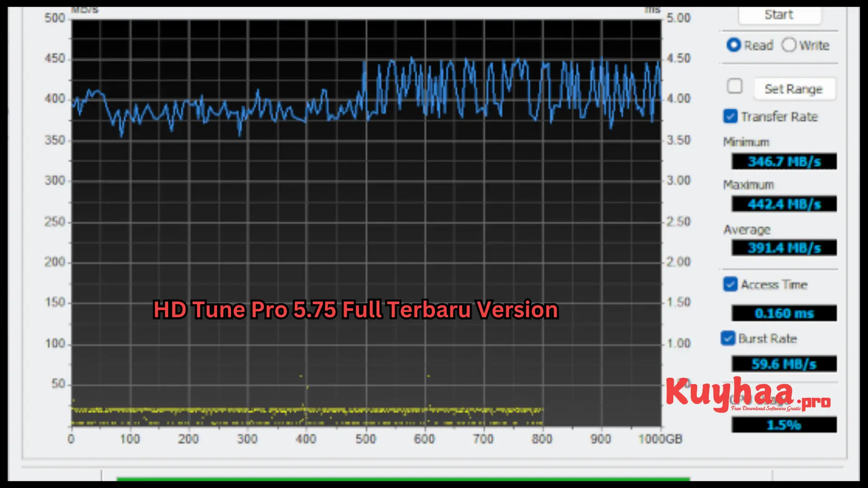This screenshot has width=868, height=488.
Task: Click the 442.4 MB/s maximum value
Action: coord(784,204)
